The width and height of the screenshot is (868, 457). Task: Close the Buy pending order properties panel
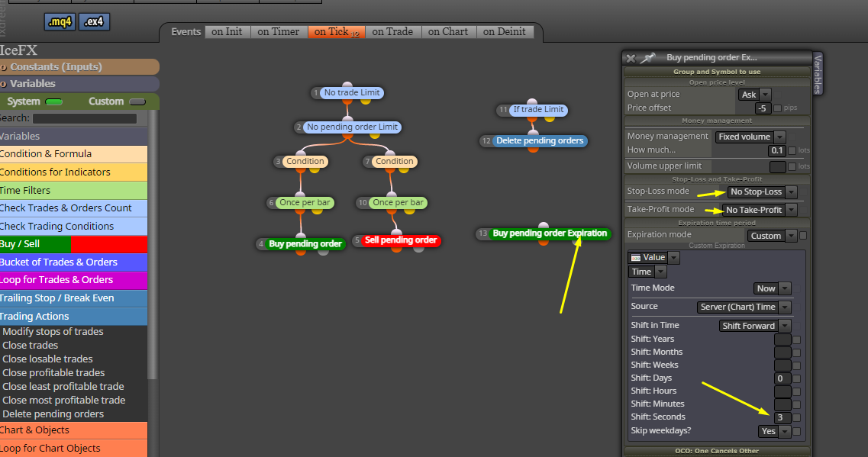(631, 58)
